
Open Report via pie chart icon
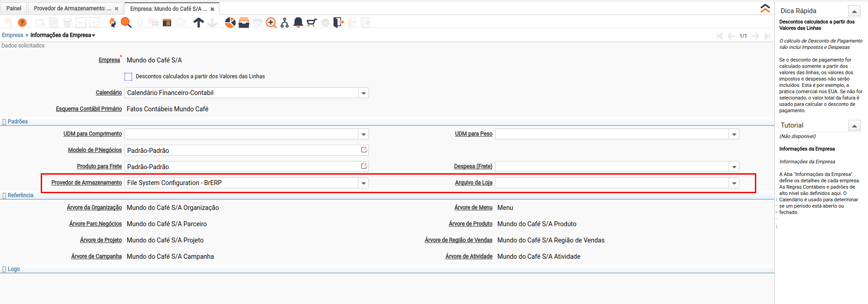coord(230,23)
